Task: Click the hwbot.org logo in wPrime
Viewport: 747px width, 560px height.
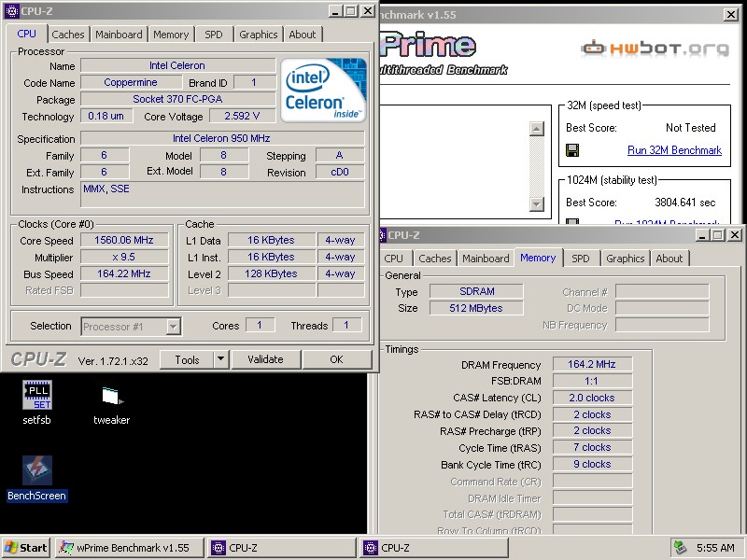Action: coord(655,49)
